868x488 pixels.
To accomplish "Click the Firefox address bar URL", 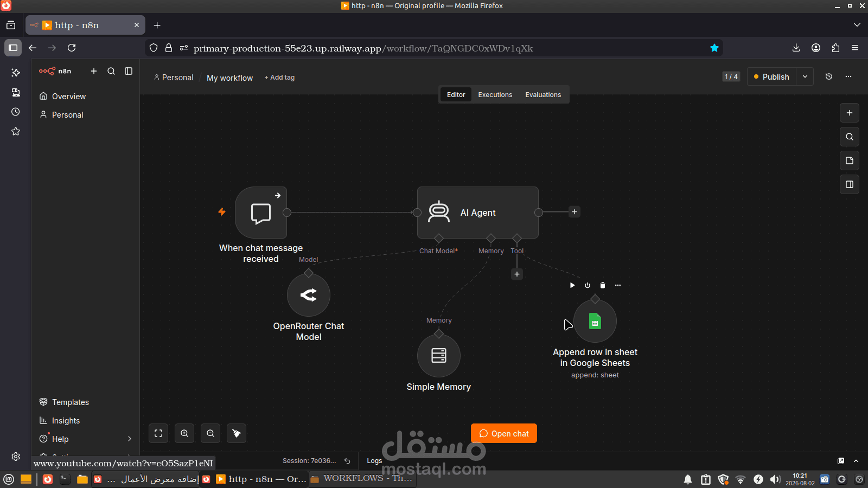I will coord(363,48).
